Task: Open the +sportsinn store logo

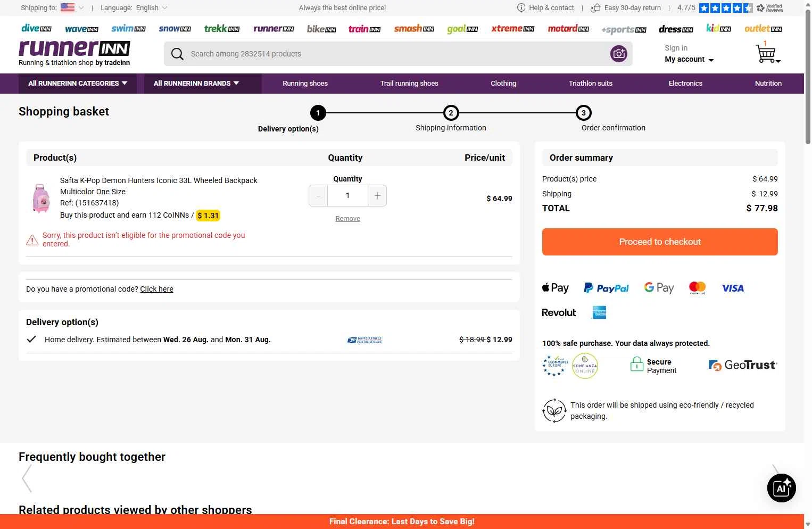Action: pos(624,30)
